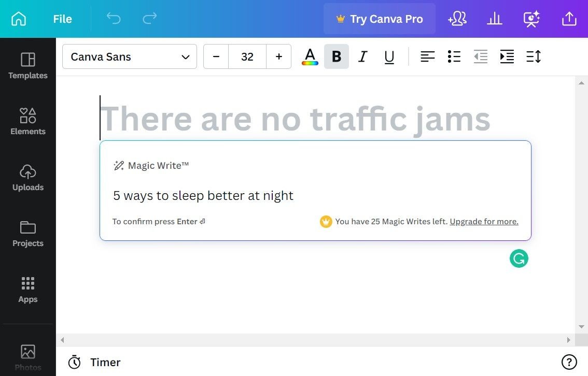Click horizontal scrollbar right arrow

[568, 340]
